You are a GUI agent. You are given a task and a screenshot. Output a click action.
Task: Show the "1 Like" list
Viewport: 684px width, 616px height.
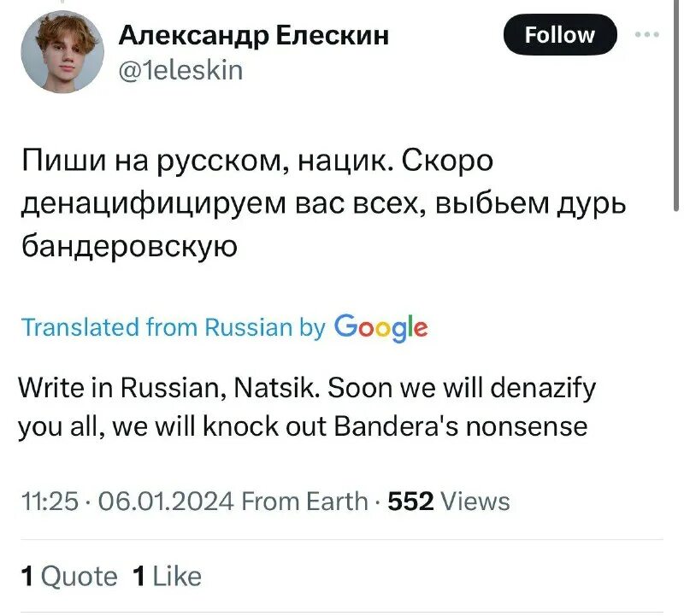(x=168, y=577)
